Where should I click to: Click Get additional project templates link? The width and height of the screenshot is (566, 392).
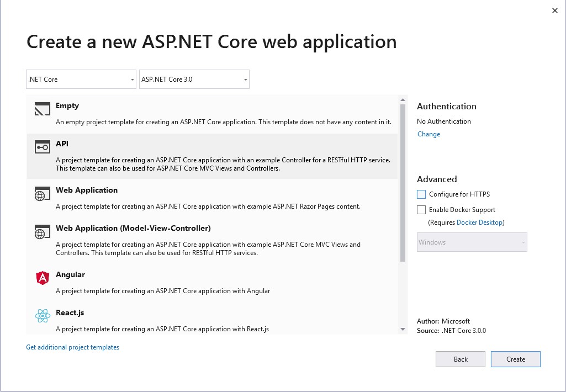click(x=72, y=347)
